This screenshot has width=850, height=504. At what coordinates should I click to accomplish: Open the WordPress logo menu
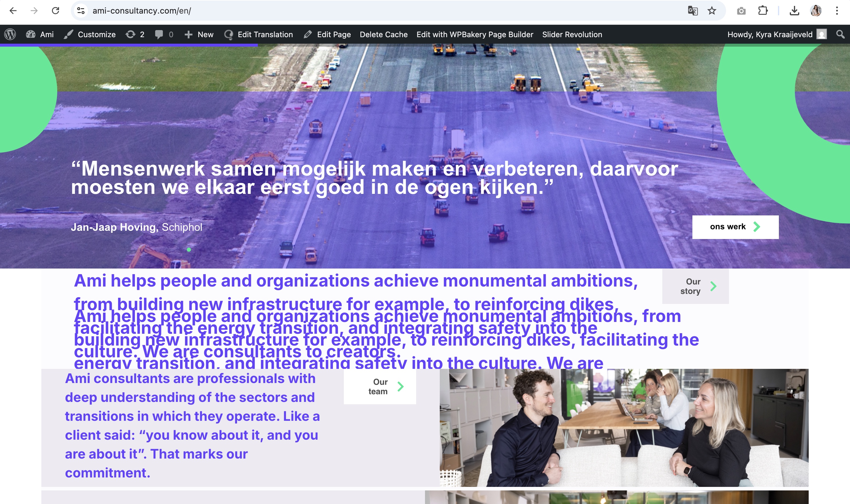[x=10, y=34]
